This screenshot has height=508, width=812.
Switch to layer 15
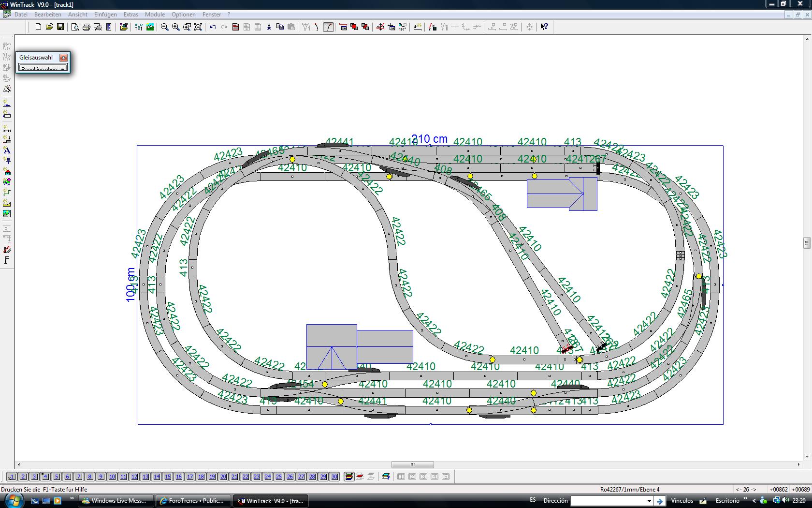[167, 477]
